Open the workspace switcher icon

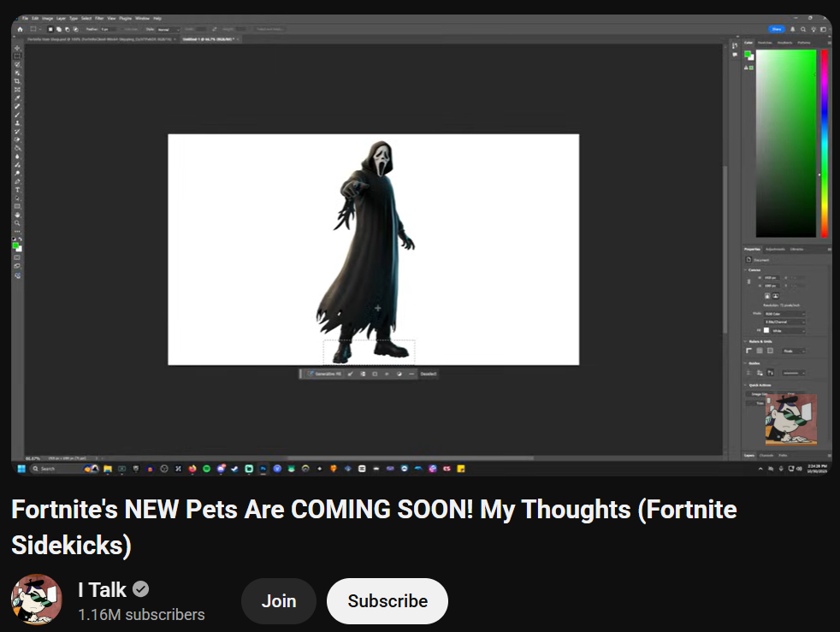pyautogui.click(x=824, y=29)
